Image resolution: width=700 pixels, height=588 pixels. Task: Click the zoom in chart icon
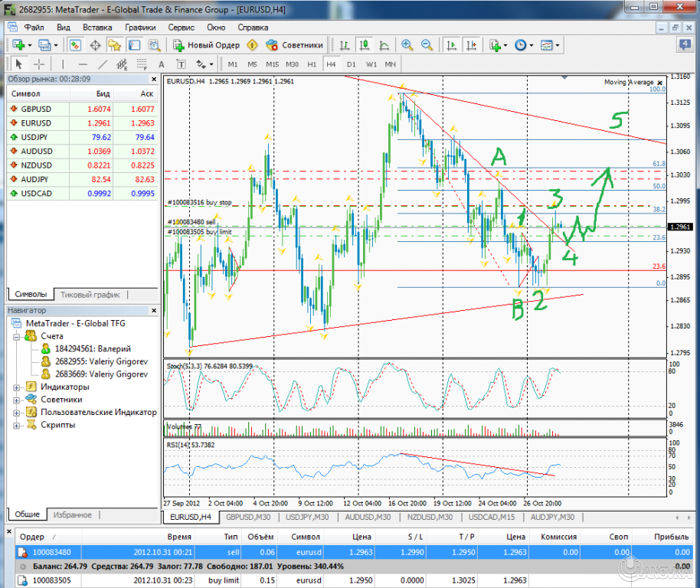[406, 44]
